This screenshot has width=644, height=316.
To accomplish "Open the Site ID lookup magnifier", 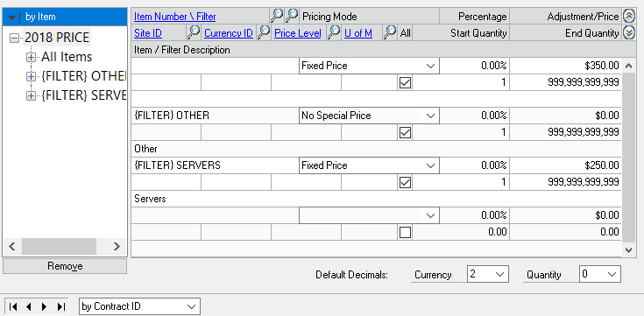I will (x=194, y=32).
